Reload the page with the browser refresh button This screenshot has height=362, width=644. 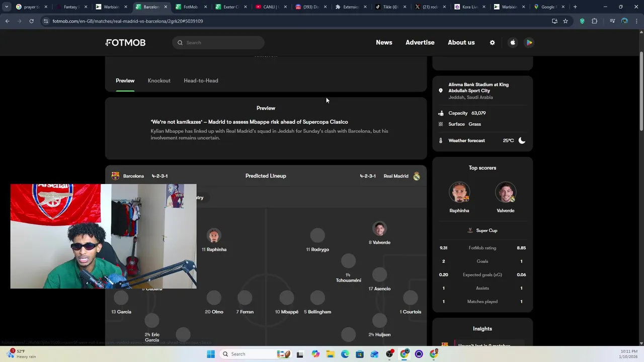pyautogui.click(x=31, y=21)
